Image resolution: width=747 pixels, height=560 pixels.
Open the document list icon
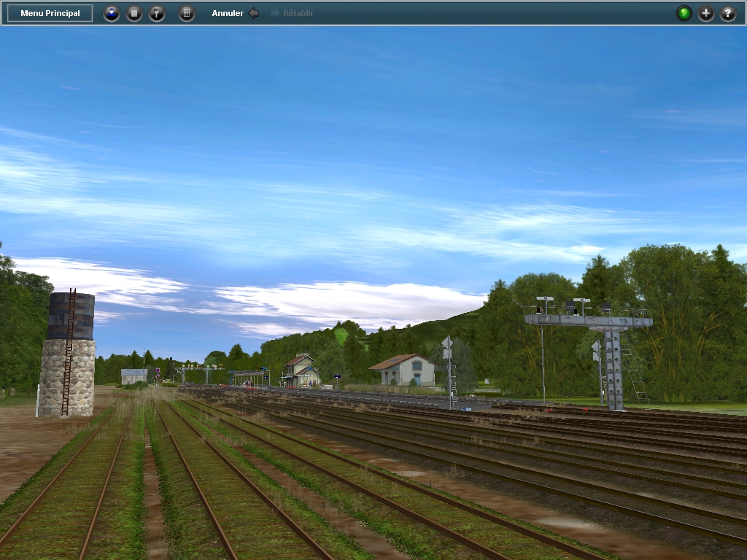134,13
